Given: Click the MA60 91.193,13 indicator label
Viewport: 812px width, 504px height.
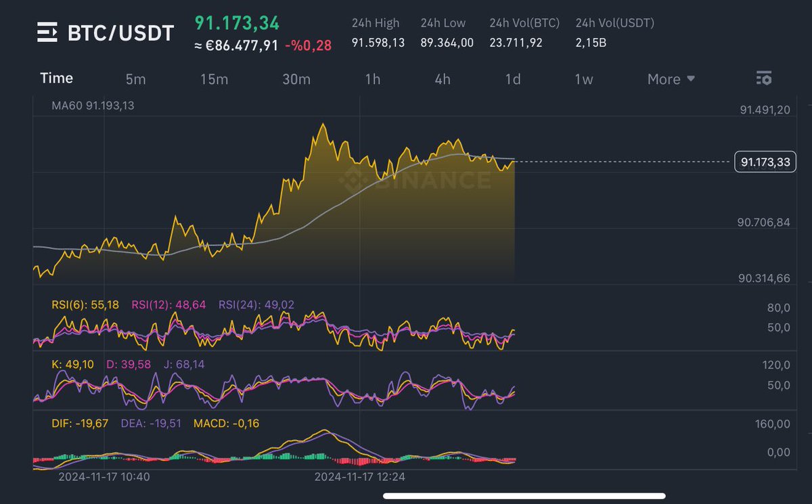Looking at the screenshot, I should (93, 106).
